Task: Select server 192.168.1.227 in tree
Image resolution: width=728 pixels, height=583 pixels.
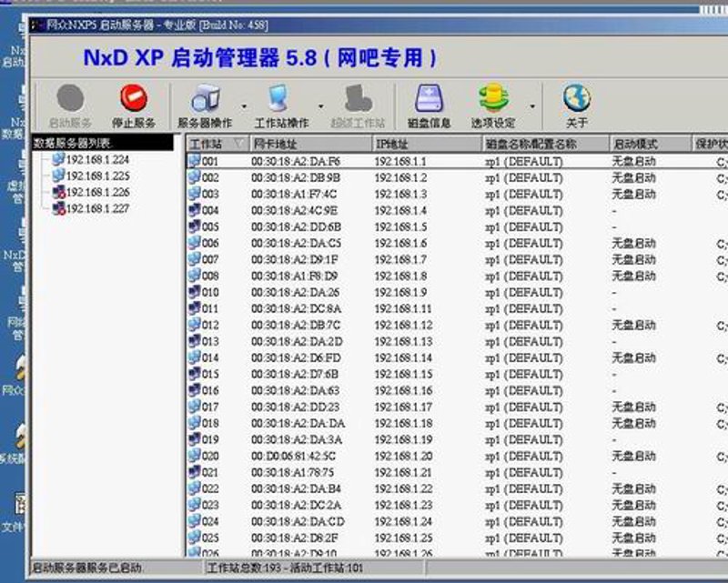Action: tap(97, 209)
